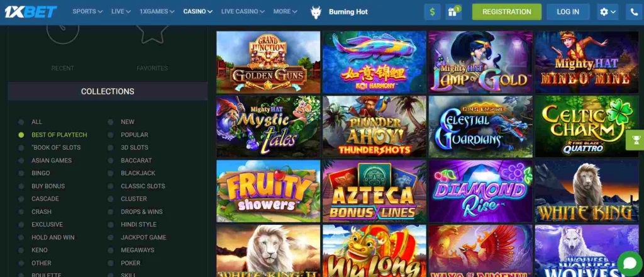The height and width of the screenshot is (277, 644).
Task: Open the gift bonus icon
Action: (453, 12)
